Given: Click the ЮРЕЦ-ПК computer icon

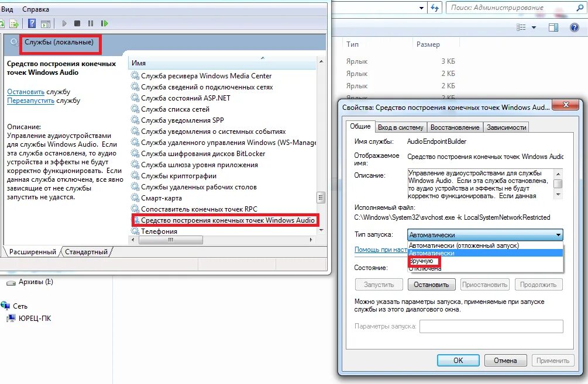Looking at the screenshot, I should (12, 319).
